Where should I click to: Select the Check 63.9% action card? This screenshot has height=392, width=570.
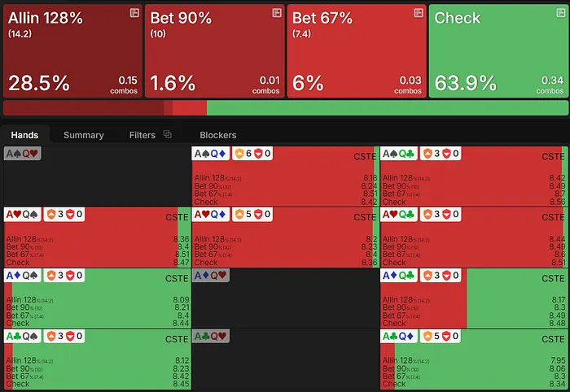click(498, 50)
